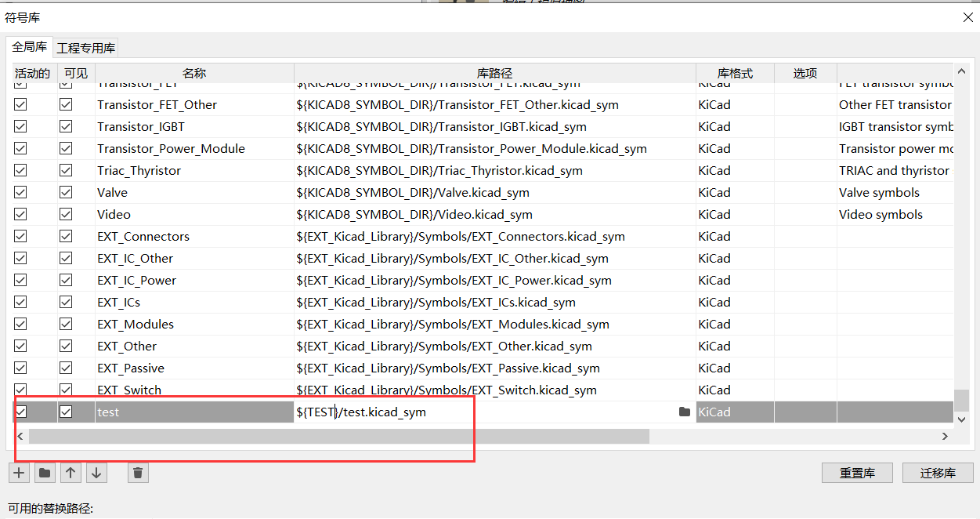Close the symbol library dialog

(967, 17)
